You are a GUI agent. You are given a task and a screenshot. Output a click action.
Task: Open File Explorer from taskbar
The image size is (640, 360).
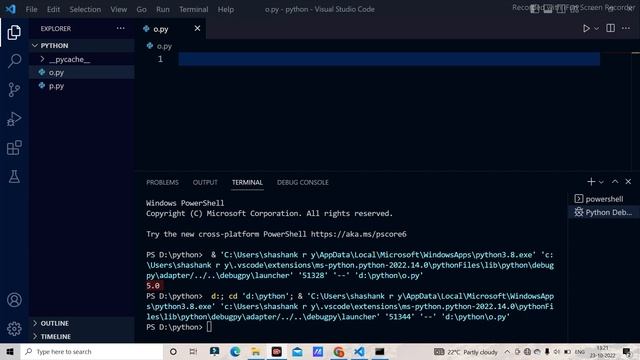[256, 352]
